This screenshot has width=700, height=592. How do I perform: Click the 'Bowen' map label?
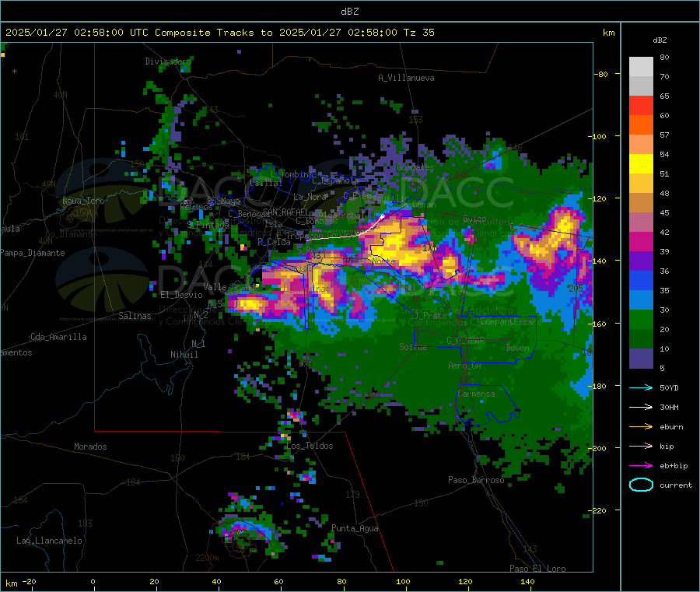coord(517,347)
